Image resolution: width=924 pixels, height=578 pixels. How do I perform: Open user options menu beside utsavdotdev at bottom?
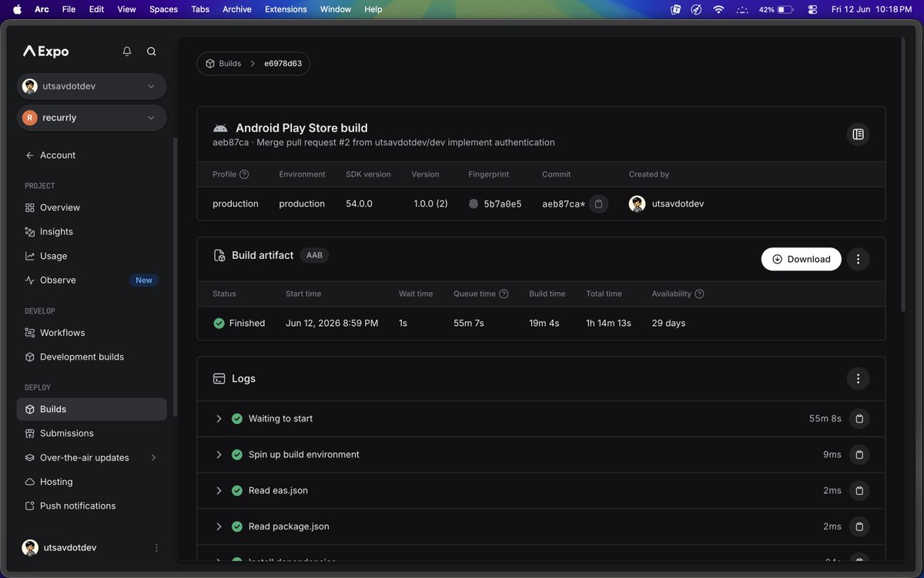pyautogui.click(x=156, y=548)
